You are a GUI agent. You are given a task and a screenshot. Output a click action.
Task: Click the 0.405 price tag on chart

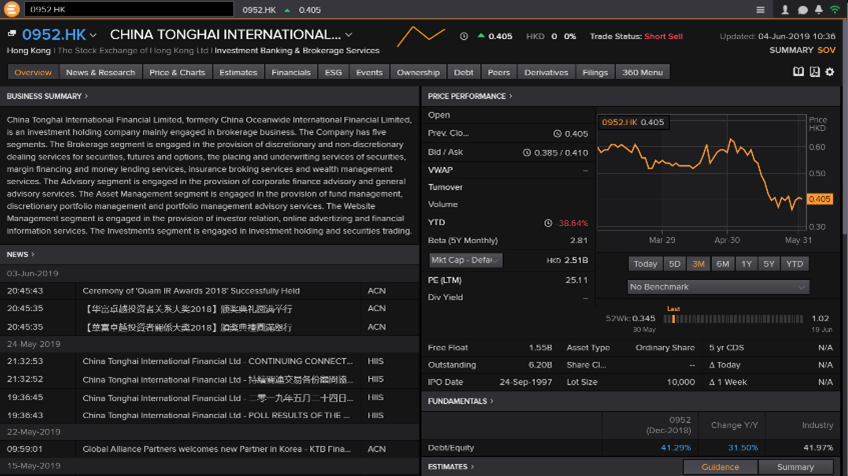click(x=819, y=199)
